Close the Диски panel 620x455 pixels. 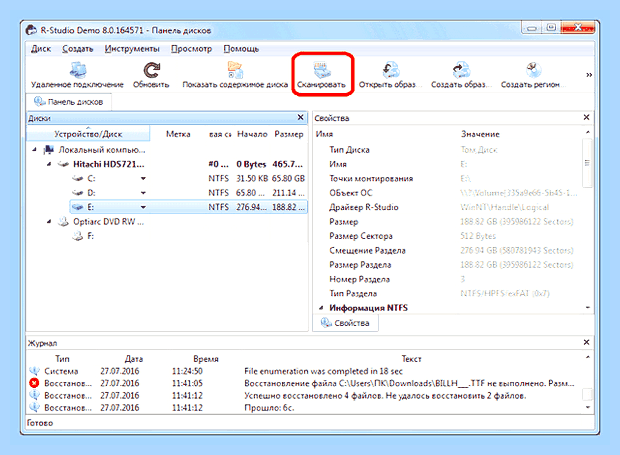click(x=301, y=117)
